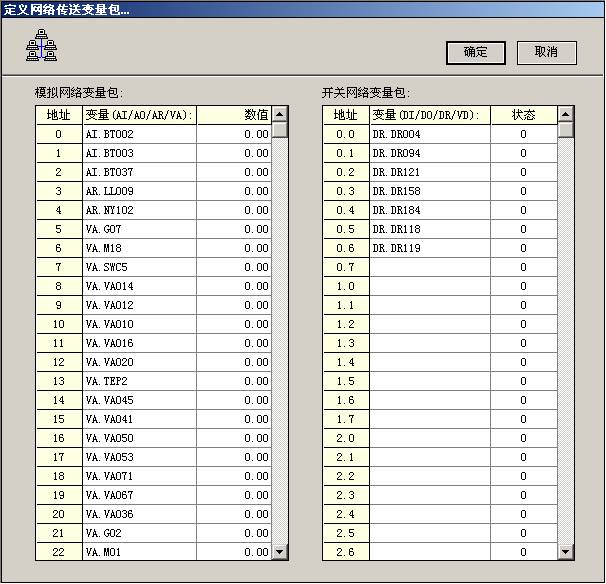Click the state value for DR.DR119

523,248
